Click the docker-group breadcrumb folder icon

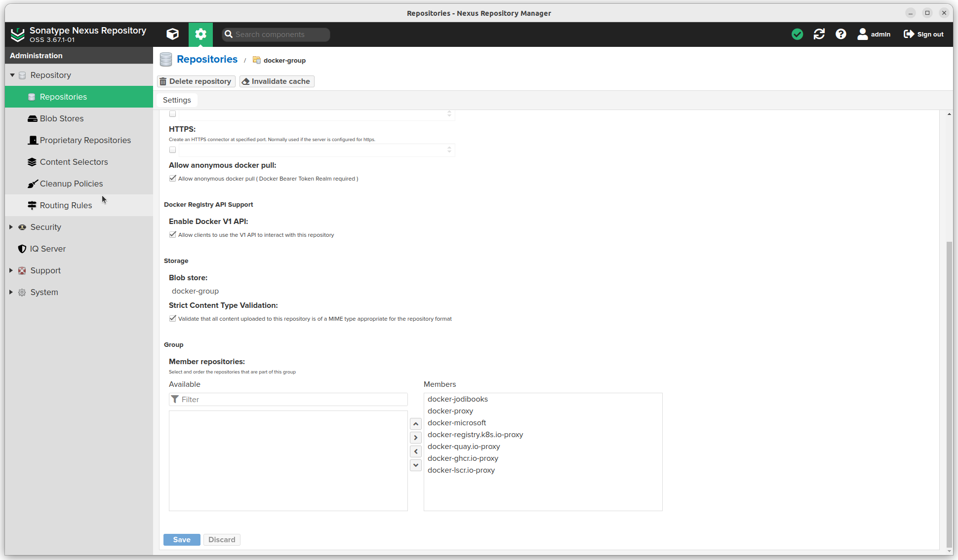[x=257, y=60]
